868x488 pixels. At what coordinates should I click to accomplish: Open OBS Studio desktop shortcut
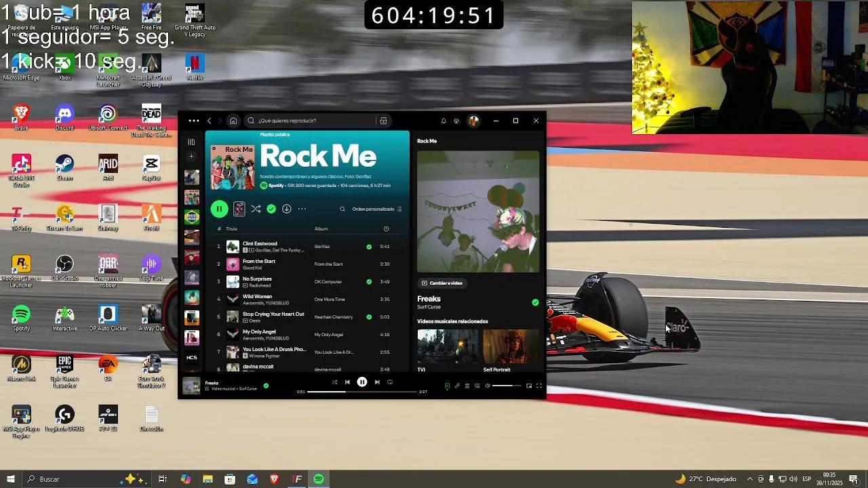[64, 268]
